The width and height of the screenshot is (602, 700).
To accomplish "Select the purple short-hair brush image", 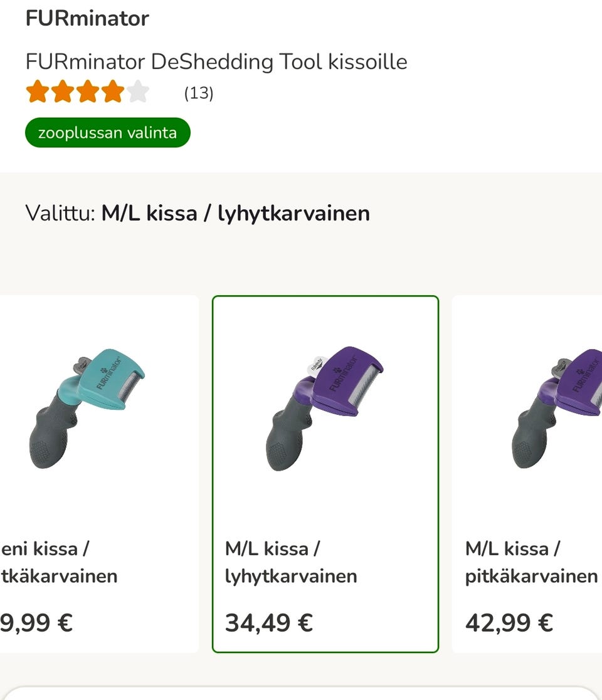I will (x=325, y=409).
